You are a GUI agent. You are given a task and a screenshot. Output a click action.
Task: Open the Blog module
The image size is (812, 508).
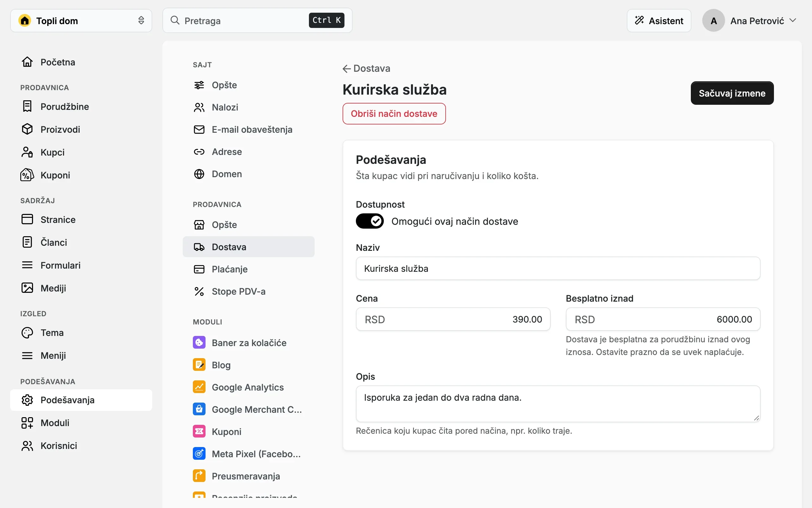coord(249,365)
